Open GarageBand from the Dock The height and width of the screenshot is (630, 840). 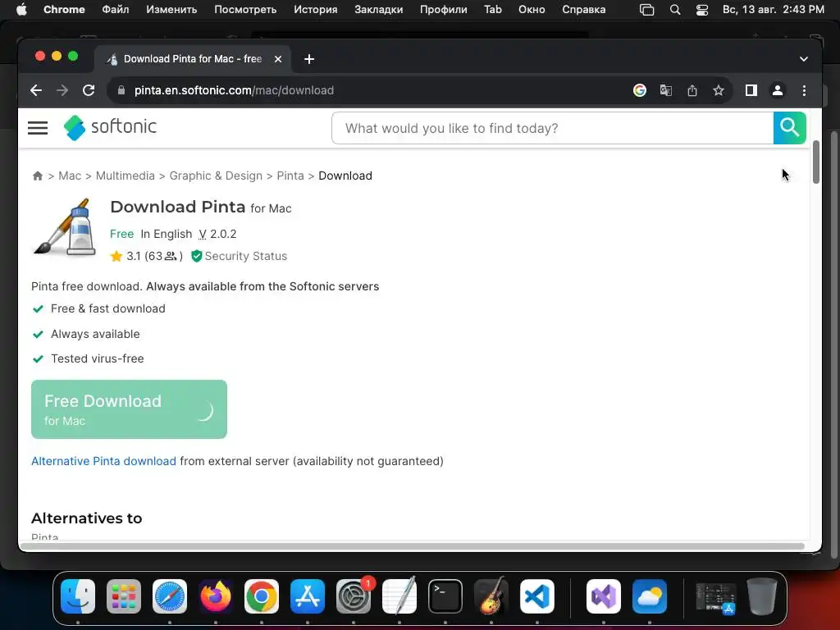(x=491, y=596)
